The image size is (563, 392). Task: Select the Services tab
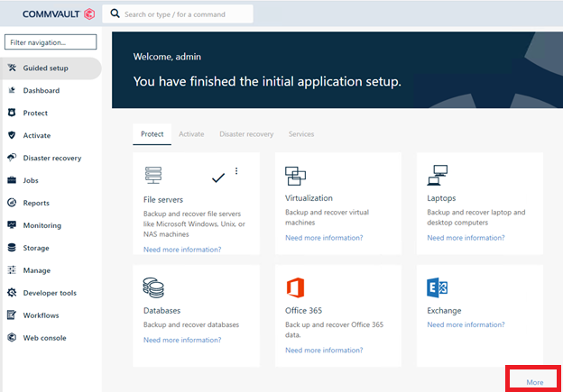click(x=301, y=134)
